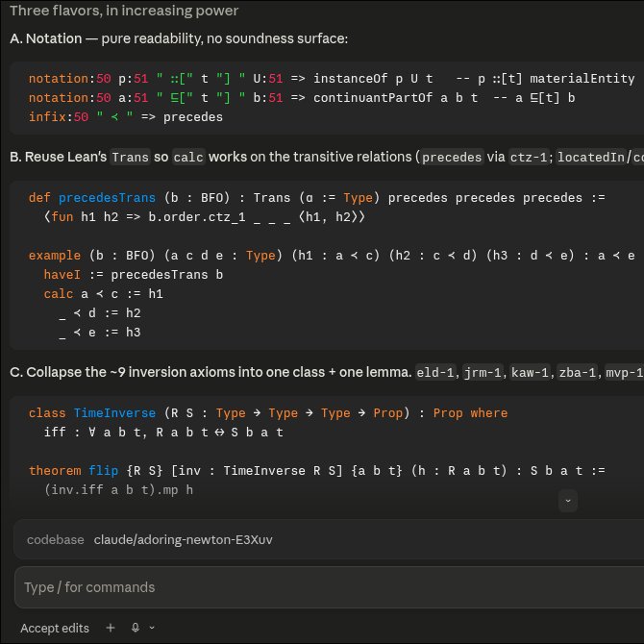Click the "C. Collapse the ~9 inversion axioms" text

(x=211, y=373)
